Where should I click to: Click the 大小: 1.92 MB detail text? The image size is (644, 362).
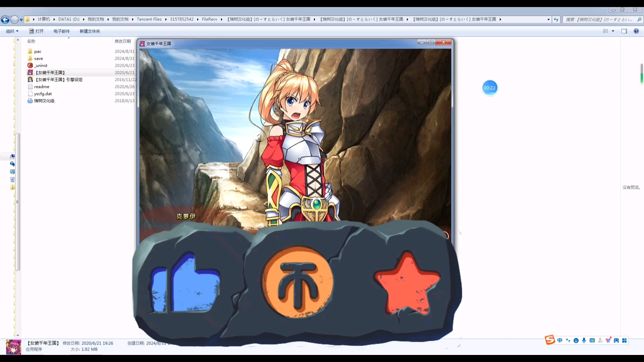[84, 349]
